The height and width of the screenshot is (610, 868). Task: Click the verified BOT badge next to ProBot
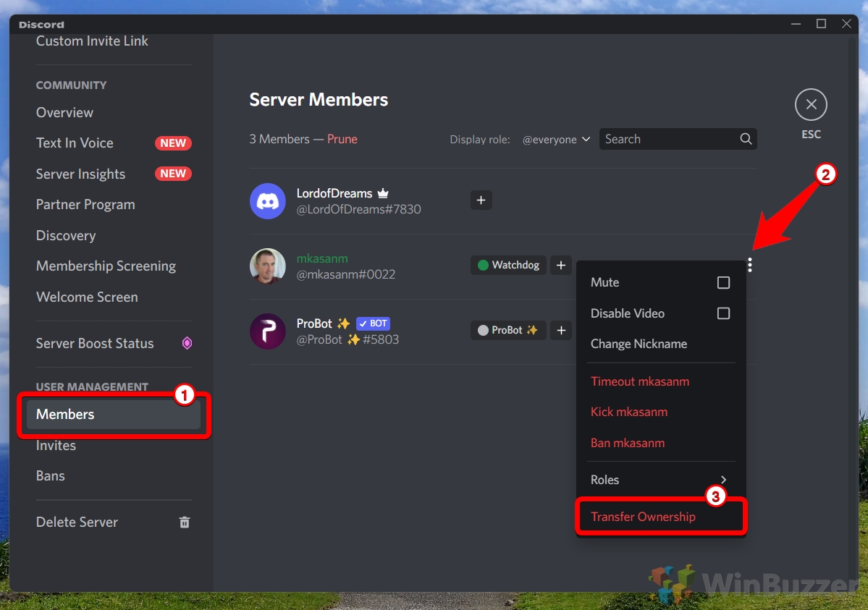point(373,323)
